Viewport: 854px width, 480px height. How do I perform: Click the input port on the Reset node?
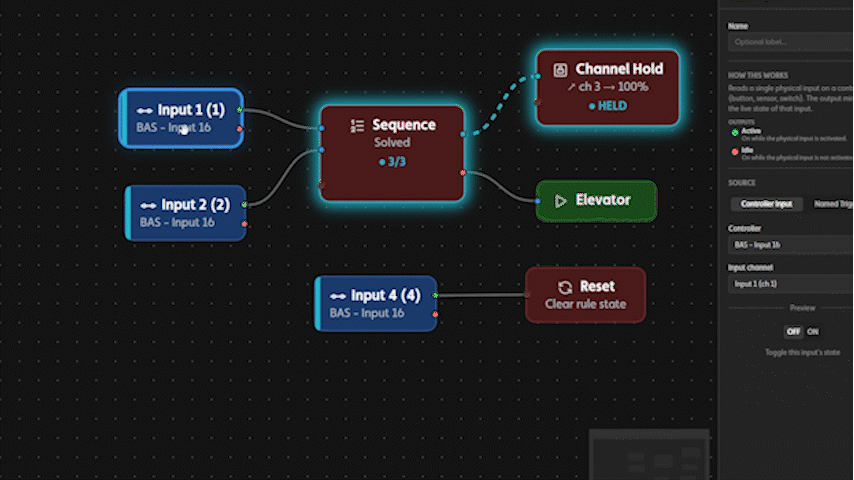click(x=527, y=295)
